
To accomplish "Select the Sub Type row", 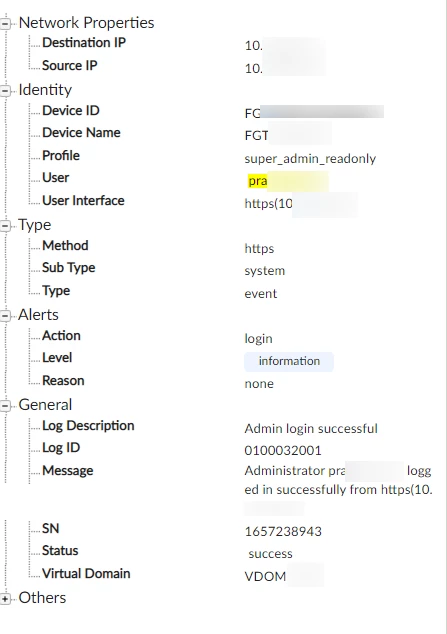I will pyautogui.click(x=224, y=268).
